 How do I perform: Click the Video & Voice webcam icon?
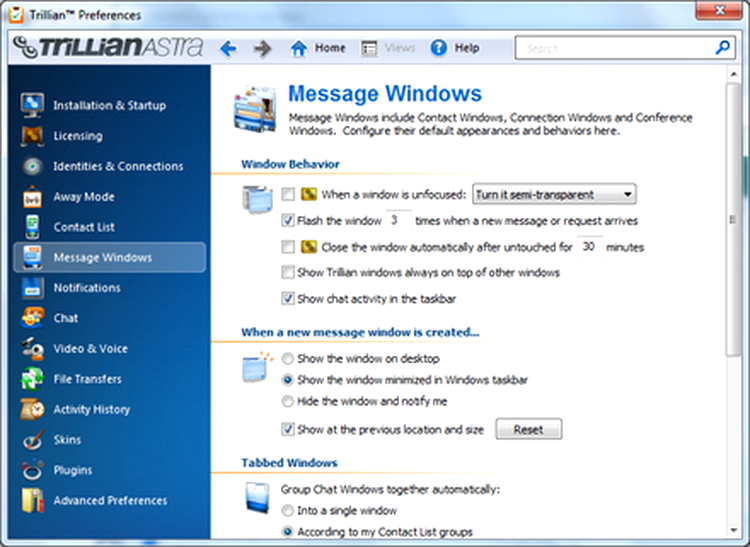(x=32, y=349)
